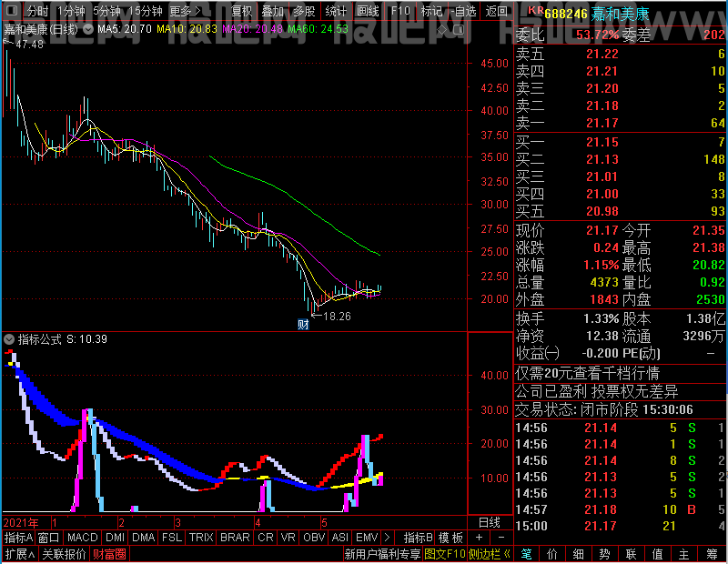Viewport: 728px width, 564px height.
Task: Switch to 分时 intraday view
Action: (x=37, y=11)
